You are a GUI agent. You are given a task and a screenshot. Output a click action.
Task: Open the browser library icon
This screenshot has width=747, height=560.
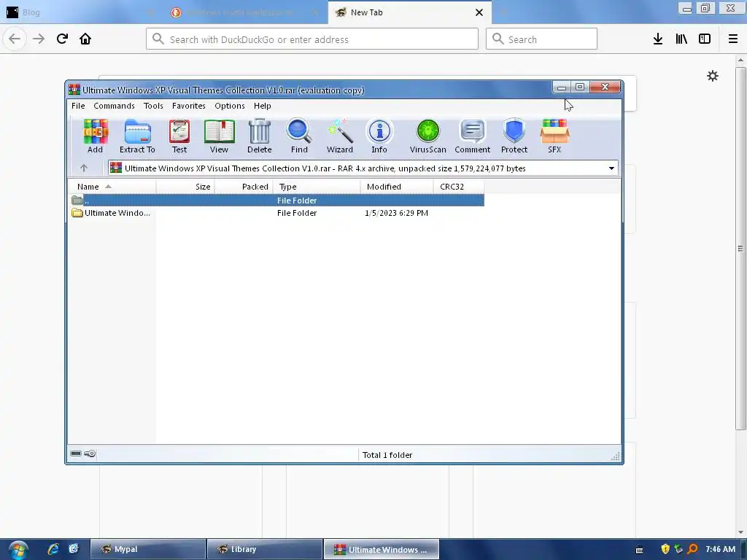(681, 39)
